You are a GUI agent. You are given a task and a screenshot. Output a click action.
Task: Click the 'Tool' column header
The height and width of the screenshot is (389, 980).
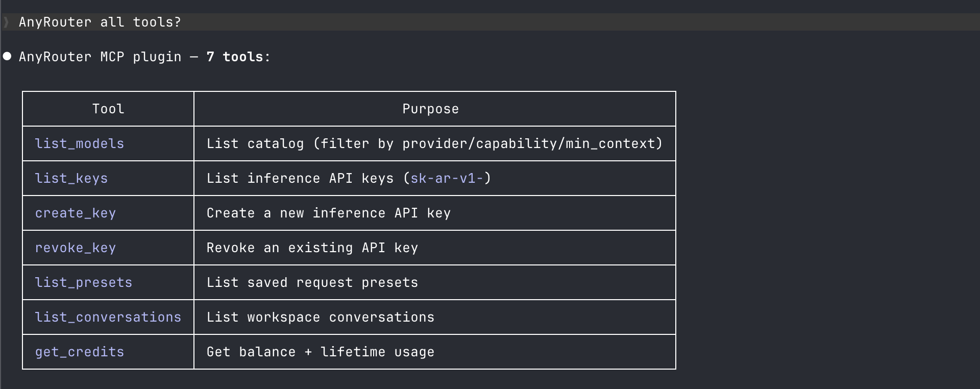pos(108,109)
